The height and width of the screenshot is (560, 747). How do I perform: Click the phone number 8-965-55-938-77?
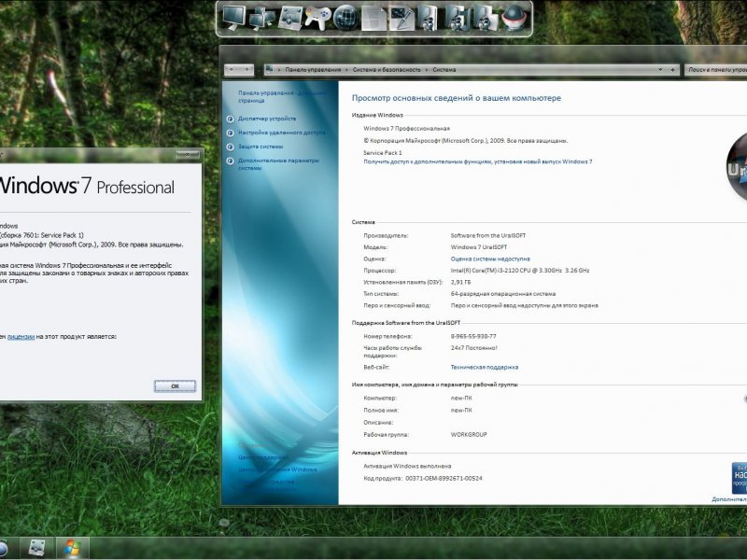tap(473, 336)
